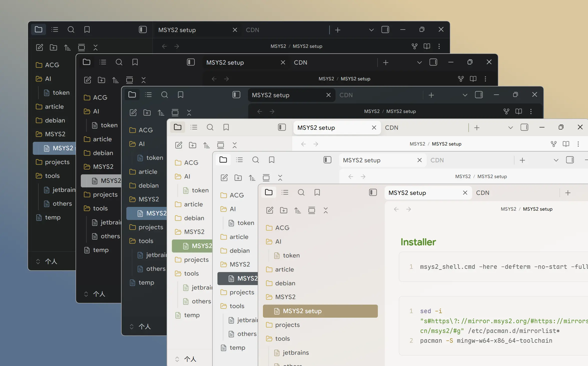
Task: Switch to the CDN tab in the frontmost window
Action: tap(482, 193)
